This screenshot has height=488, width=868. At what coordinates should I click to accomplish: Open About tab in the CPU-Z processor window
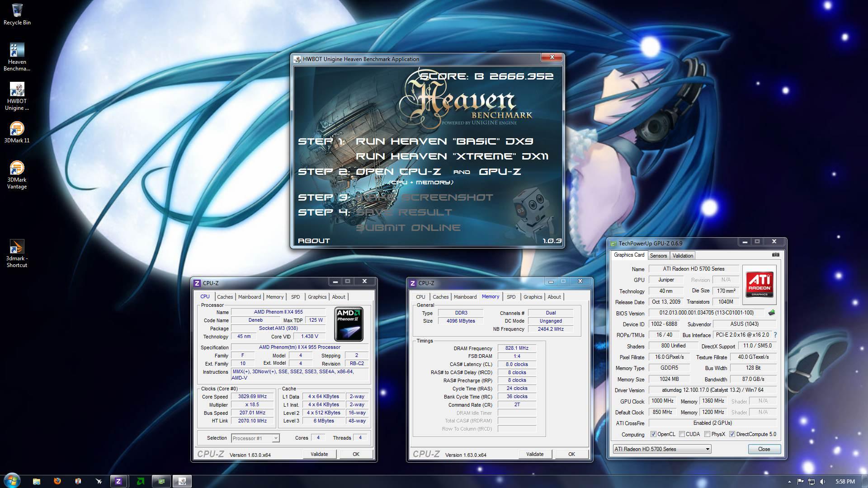339,297
